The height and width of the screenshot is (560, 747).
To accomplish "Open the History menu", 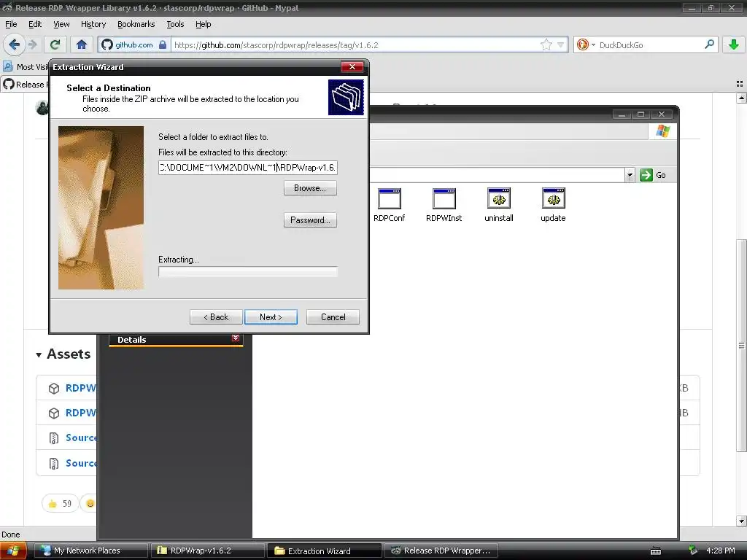I will [93, 24].
